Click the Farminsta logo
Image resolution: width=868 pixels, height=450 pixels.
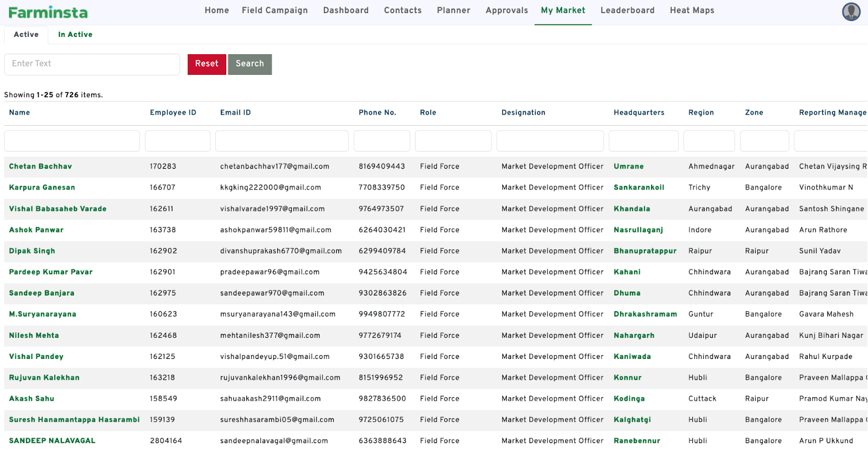(x=48, y=12)
